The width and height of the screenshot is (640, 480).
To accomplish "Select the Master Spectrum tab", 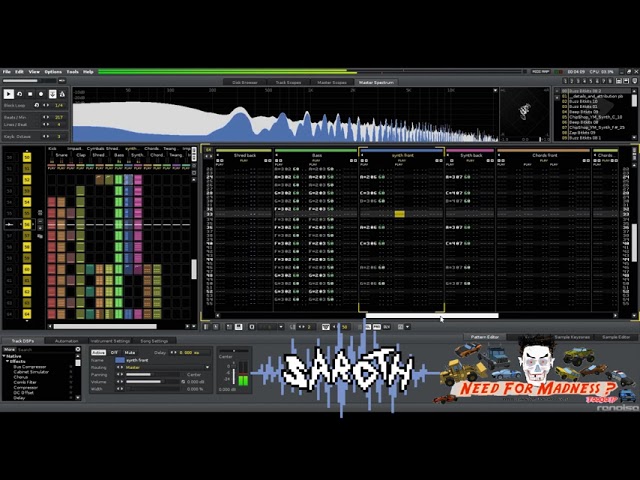I will [x=376, y=82].
